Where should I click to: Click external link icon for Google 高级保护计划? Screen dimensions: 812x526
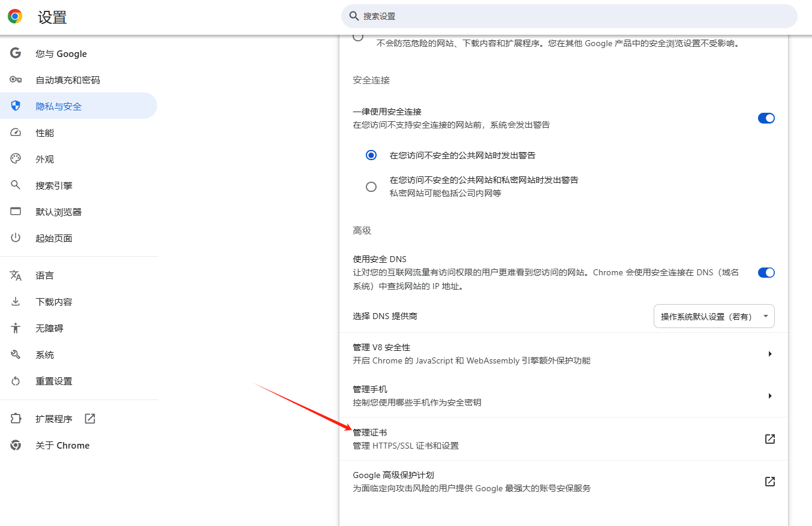pyautogui.click(x=770, y=482)
